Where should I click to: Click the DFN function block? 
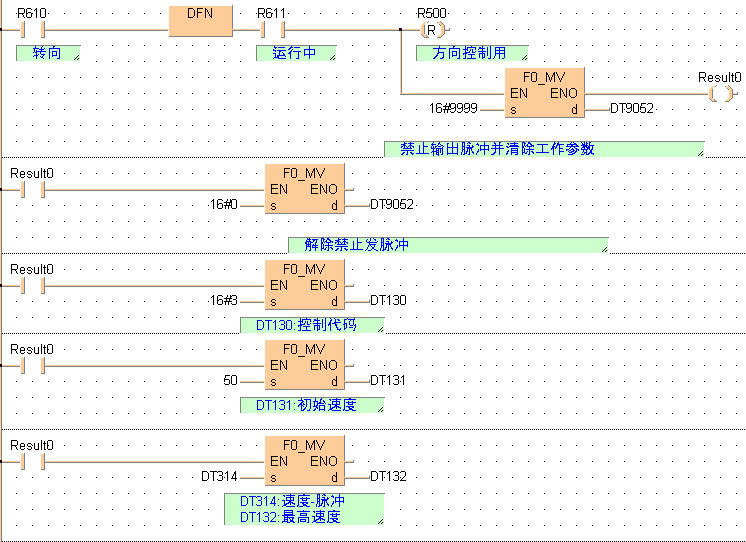pos(201,19)
